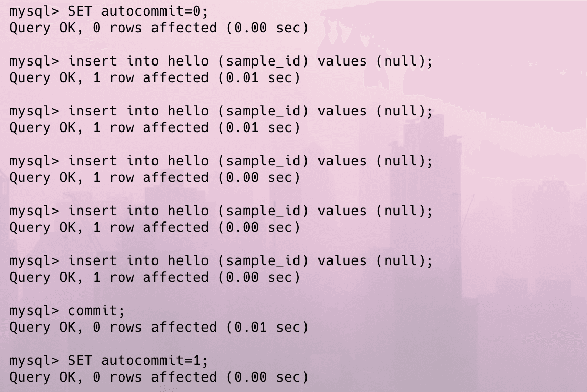Click the first insert into hello statement

[x=250, y=61]
